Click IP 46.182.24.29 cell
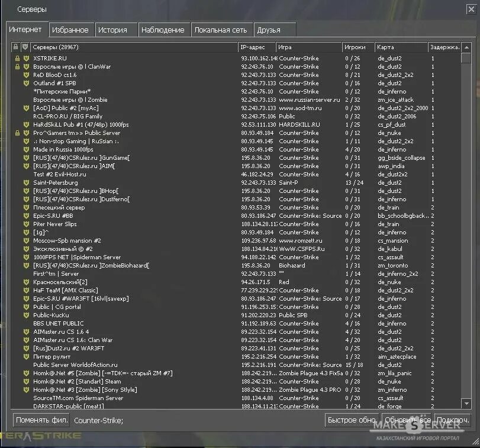Screen dimensions: 480x448 click(257, 174)
